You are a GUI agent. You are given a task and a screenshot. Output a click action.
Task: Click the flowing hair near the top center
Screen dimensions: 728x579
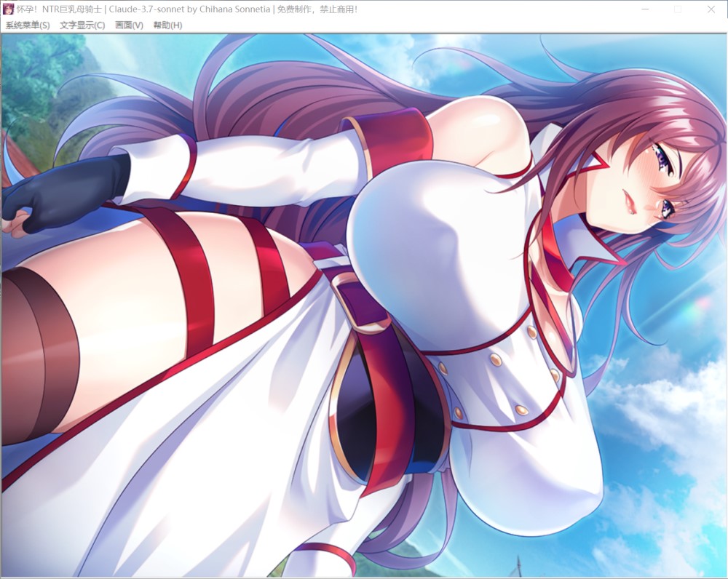(291, 87)
